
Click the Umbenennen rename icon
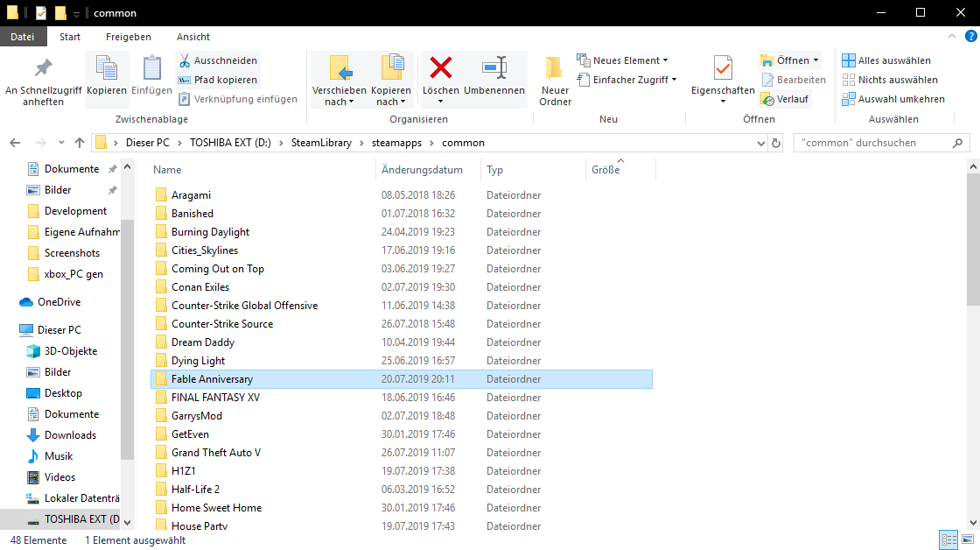494,67
